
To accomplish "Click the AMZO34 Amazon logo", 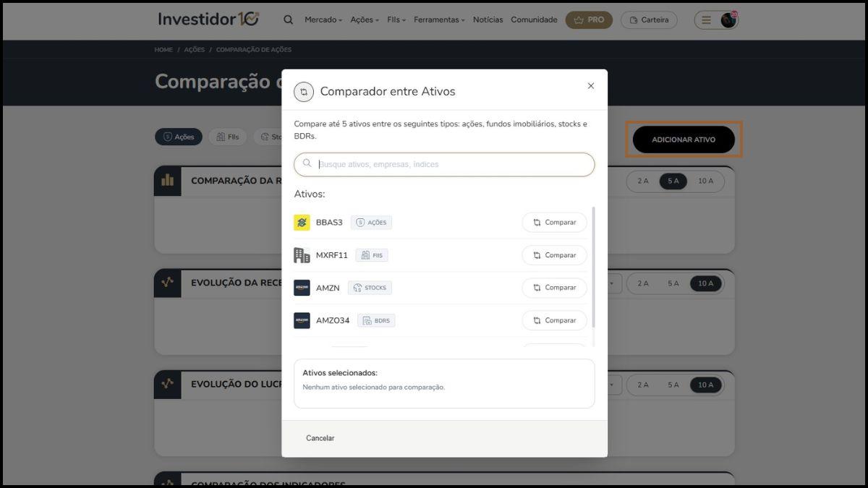I will tap(302, 320).
